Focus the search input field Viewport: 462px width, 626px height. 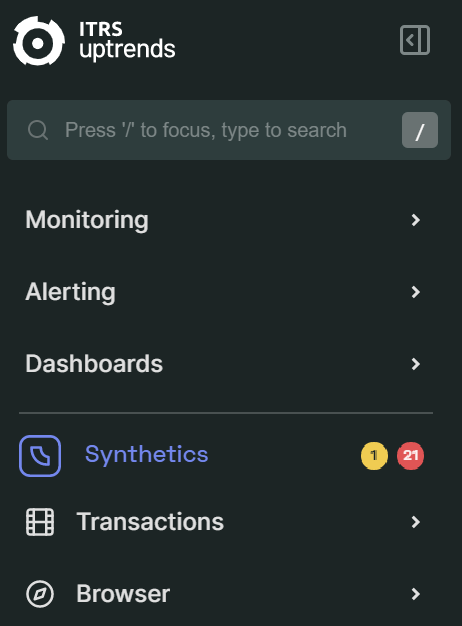point(229,130)
